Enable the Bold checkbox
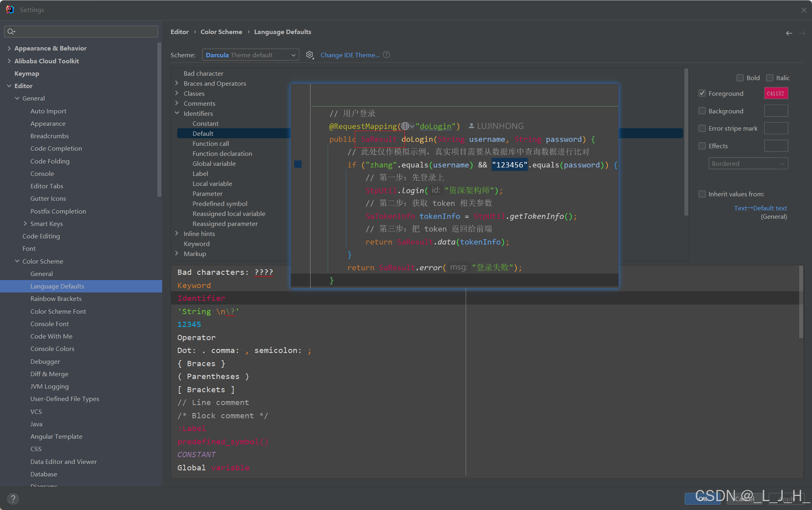812x510 pixels. click(740, 78)
